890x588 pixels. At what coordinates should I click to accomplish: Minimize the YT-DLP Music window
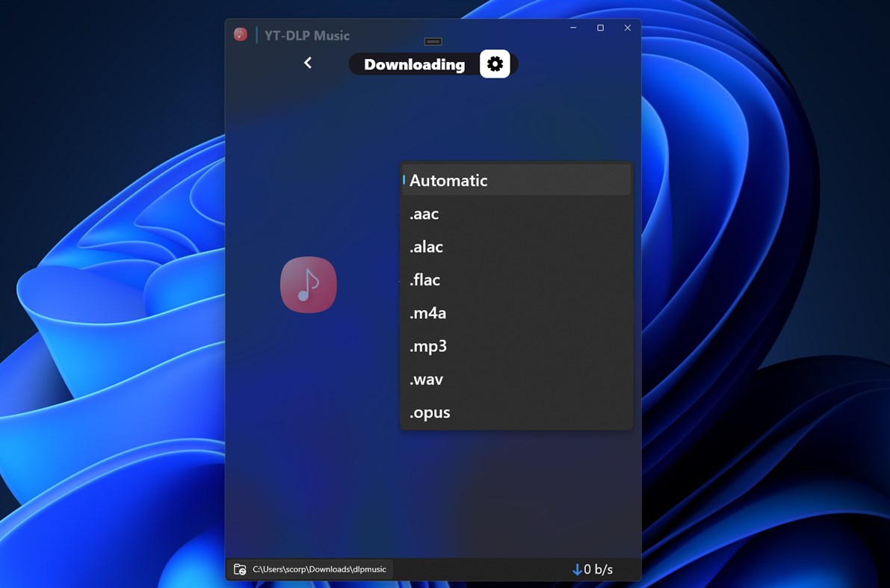(573, 27)
